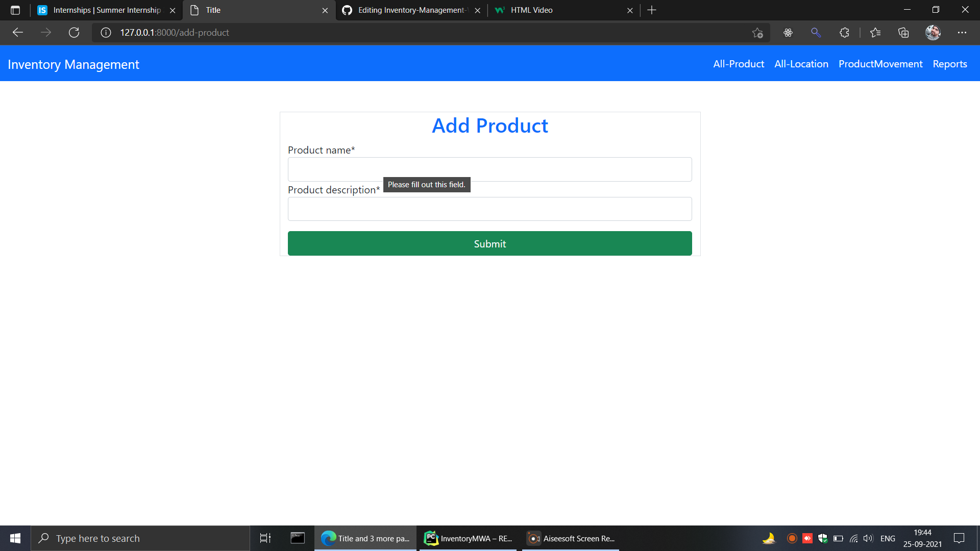Open the Favorites bar icon
Viewport: 980px width, 551px height.
875,32
